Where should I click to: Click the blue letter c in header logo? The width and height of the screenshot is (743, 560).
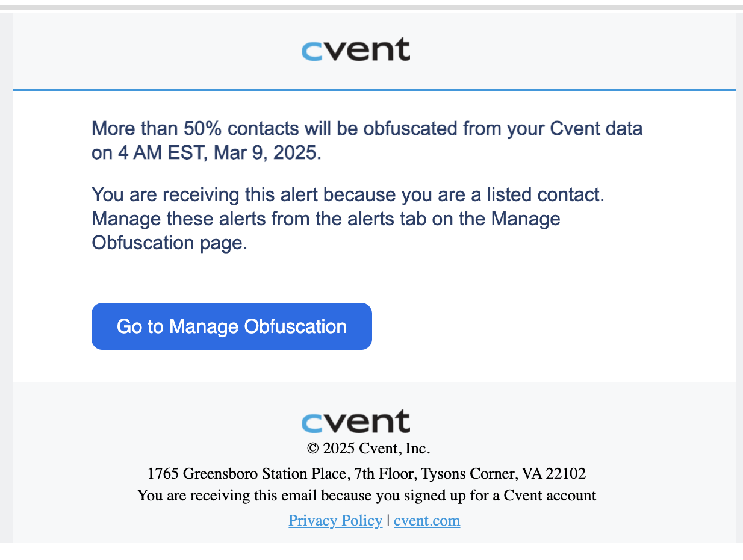[311, 51]
